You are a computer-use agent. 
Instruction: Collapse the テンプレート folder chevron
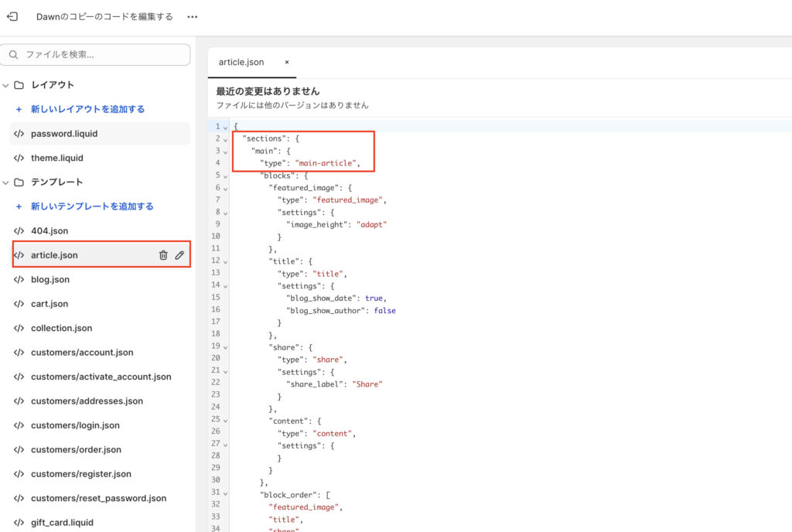[x=5, y=182]
